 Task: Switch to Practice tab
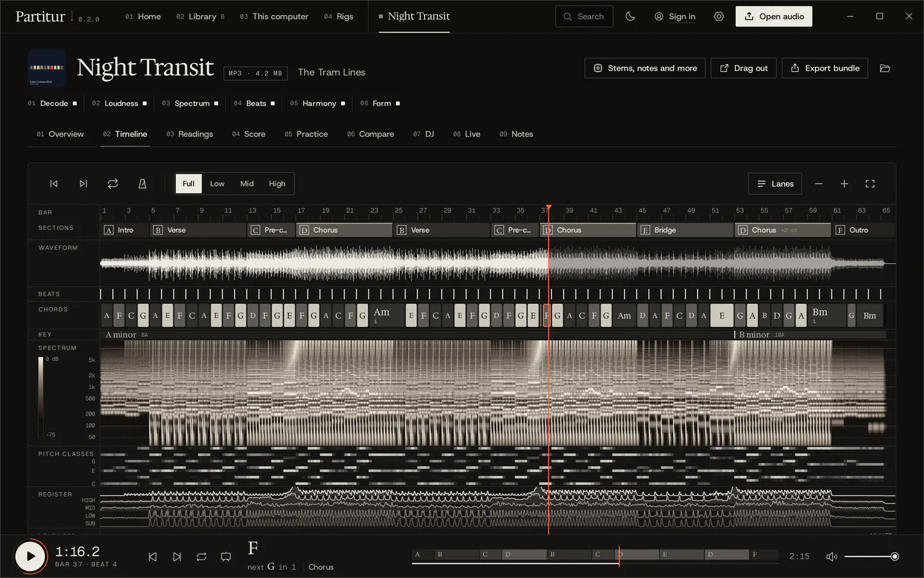coord(306,134)
